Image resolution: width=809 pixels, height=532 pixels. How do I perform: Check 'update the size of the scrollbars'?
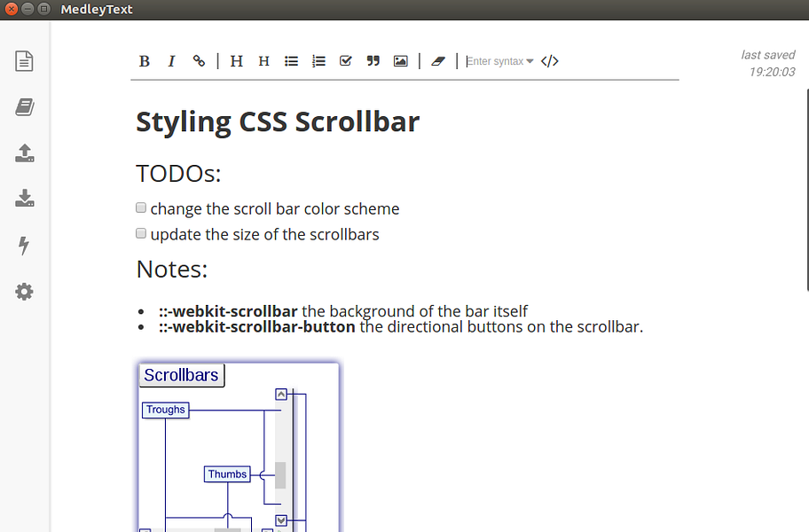141,233
